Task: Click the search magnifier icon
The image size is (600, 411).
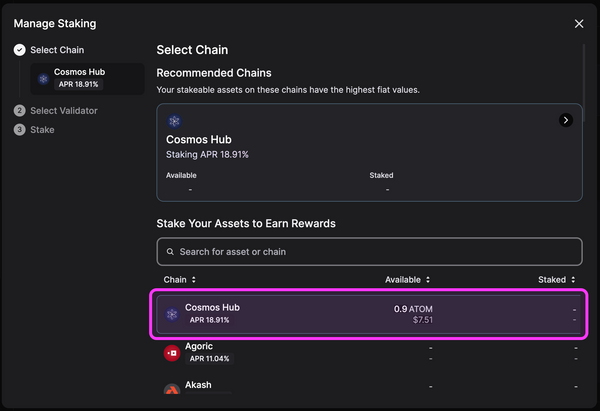Action: (x=169, y=252)
